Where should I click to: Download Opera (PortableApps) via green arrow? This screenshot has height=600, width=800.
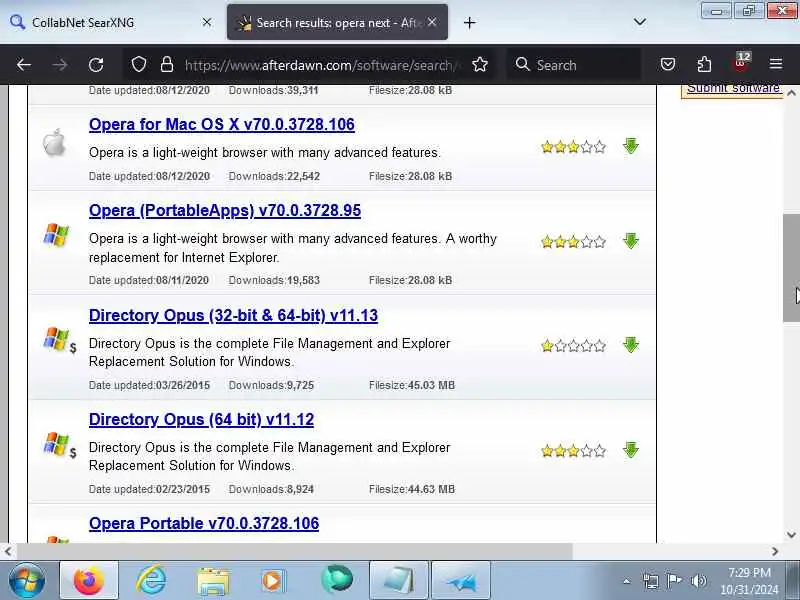[631, 241]
